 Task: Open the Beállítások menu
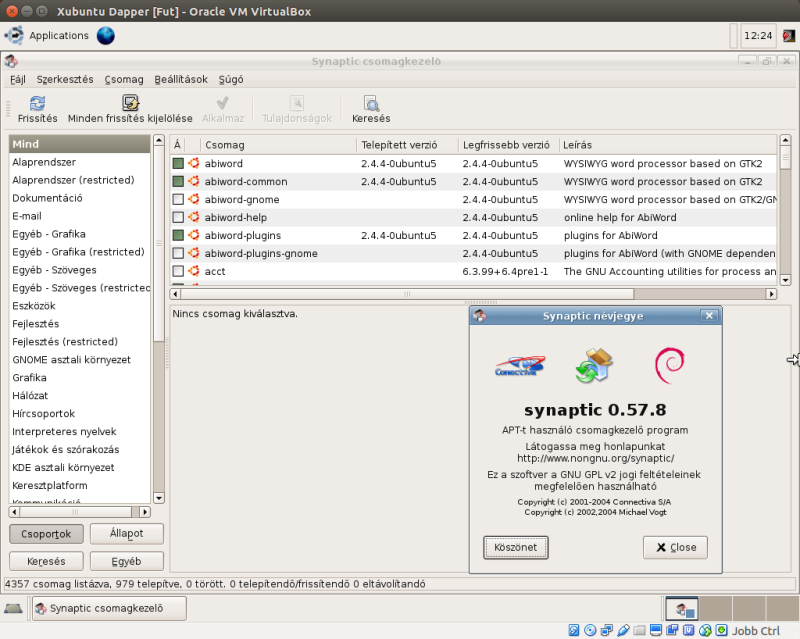pyautogui.click(x=181, y=80)
